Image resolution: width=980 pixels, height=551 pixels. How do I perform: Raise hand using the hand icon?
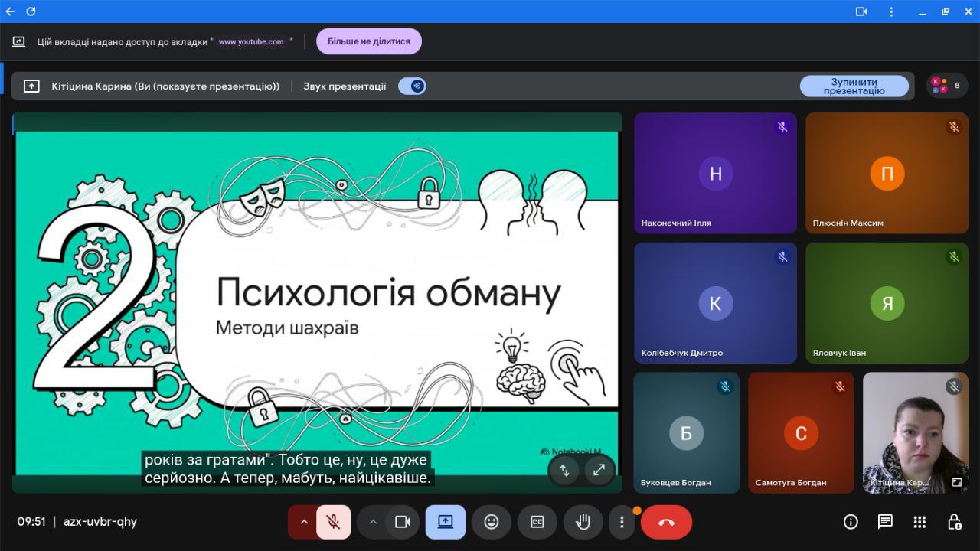[583, 522]
